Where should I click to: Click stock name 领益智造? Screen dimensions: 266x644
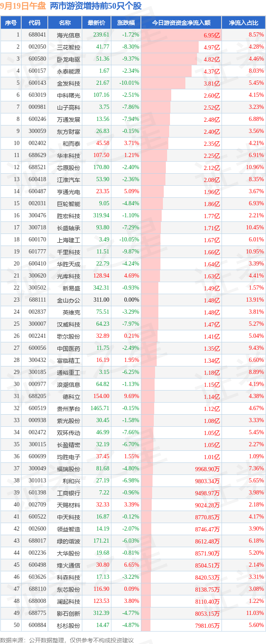[x=69, y=529]
